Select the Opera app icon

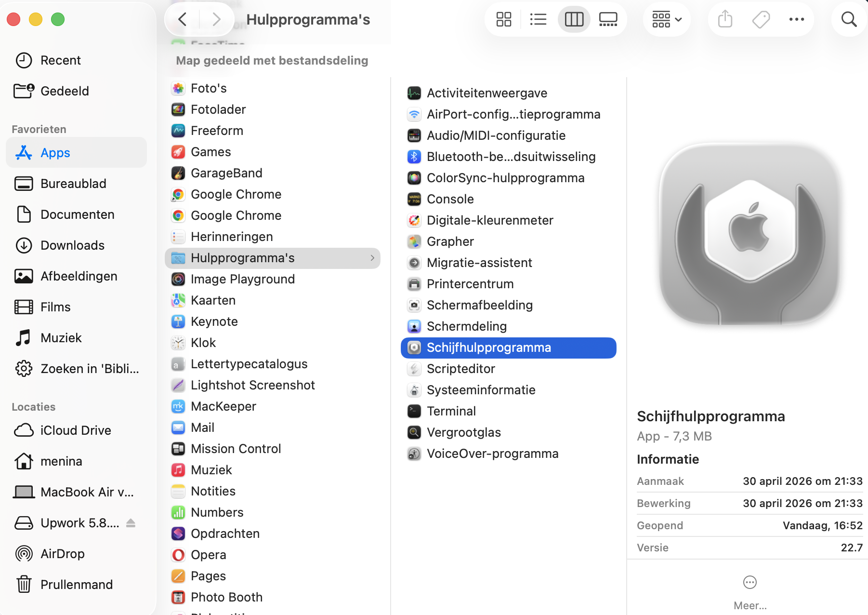[178, 555]
